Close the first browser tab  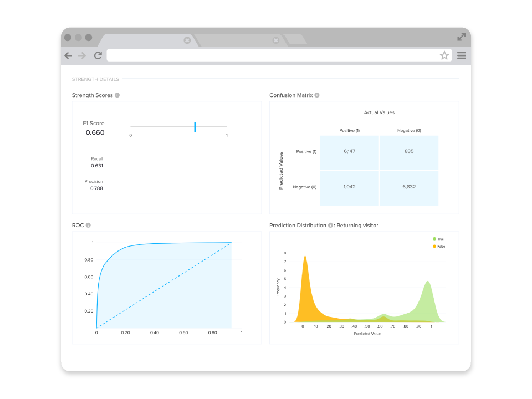[x=187, y=40]
